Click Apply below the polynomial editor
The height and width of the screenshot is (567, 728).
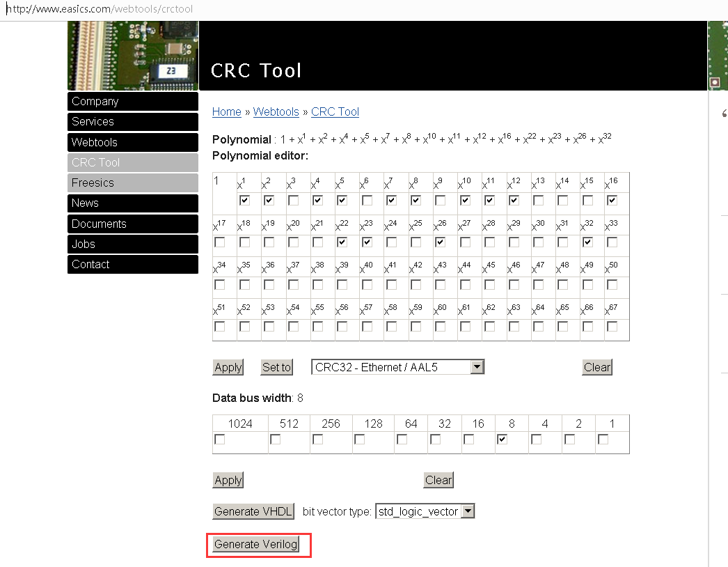[x=228, y=367]
